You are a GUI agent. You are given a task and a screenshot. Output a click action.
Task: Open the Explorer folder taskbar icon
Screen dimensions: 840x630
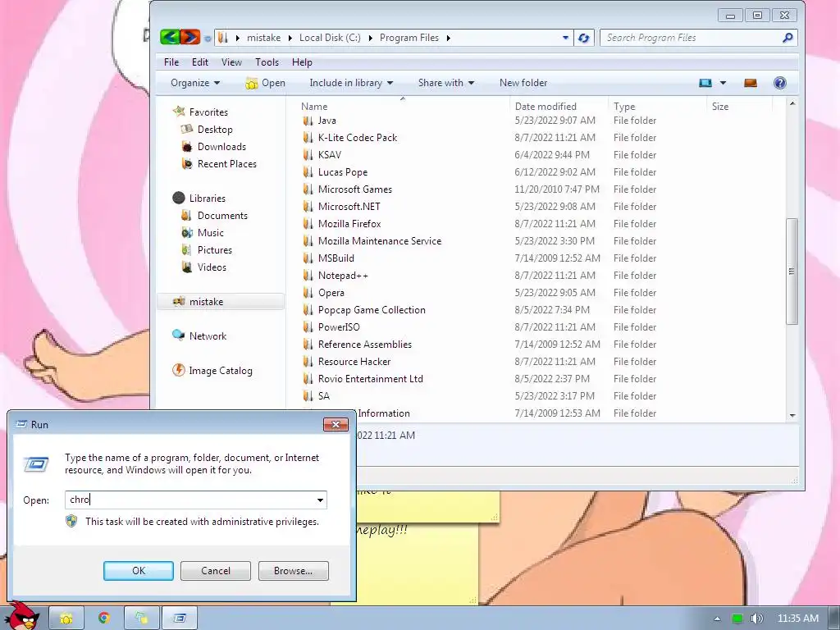pyautogui.click(x=66, y=619)
